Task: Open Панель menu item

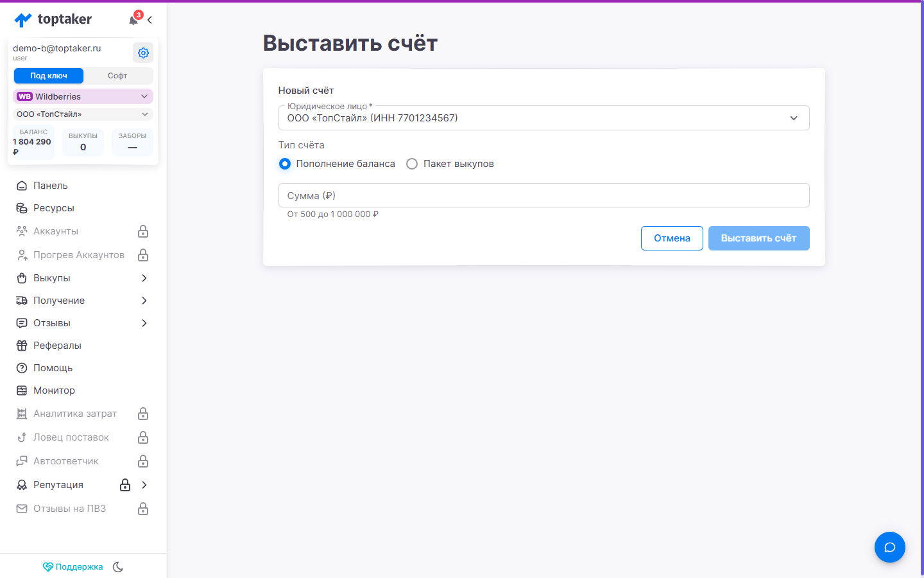Action: tap(83, 186)
